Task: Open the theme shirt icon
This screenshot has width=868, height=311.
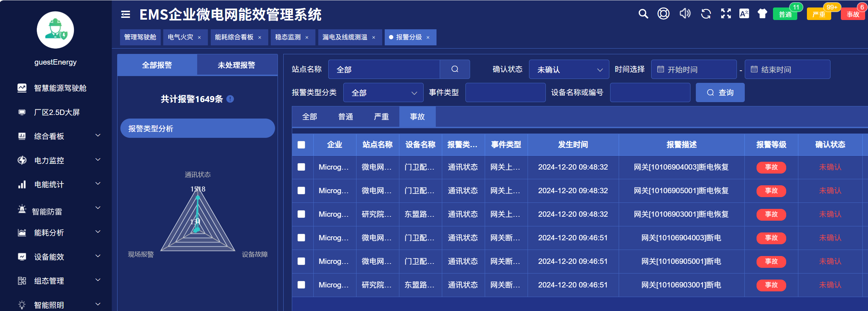Action: point(762,14)
